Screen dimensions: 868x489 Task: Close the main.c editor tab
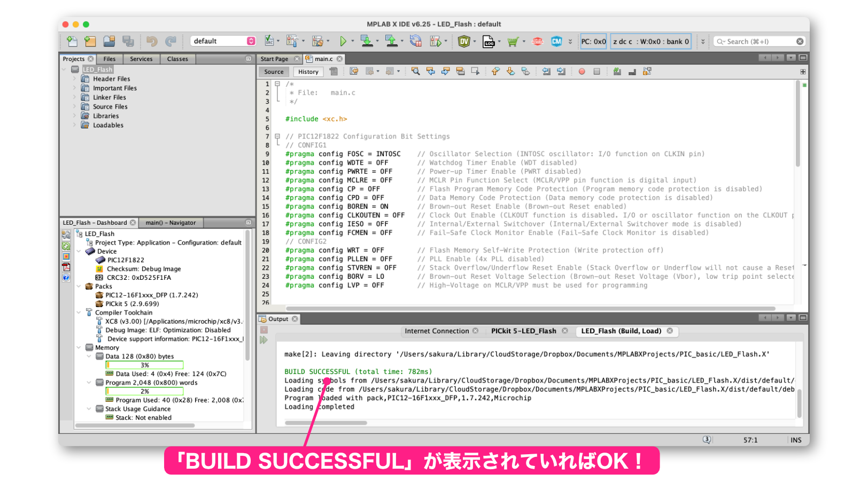pyautogui.click(x=339, y=59)
